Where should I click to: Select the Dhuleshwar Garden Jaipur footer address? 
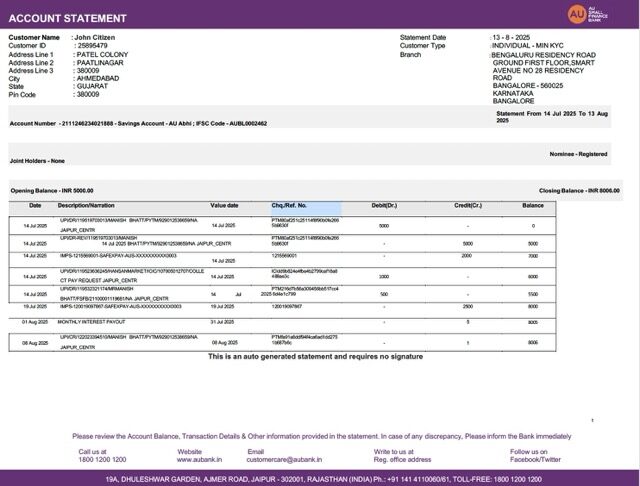[x=324, y=479]
